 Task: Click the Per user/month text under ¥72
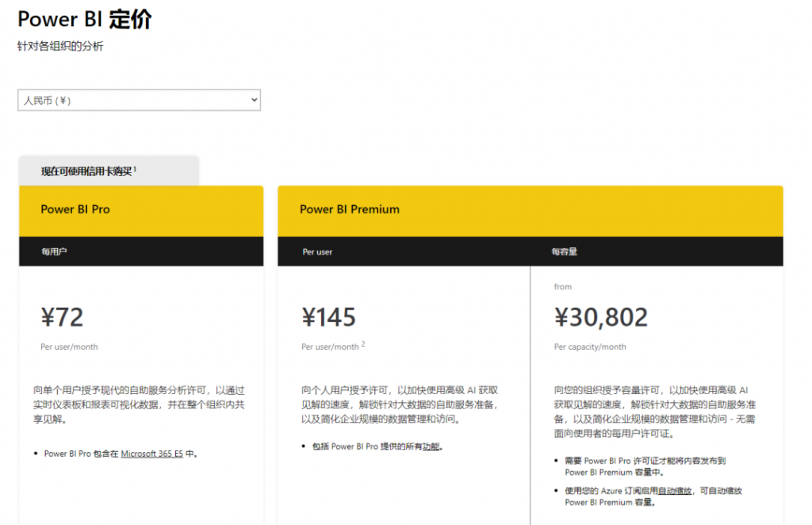[69, 347]
